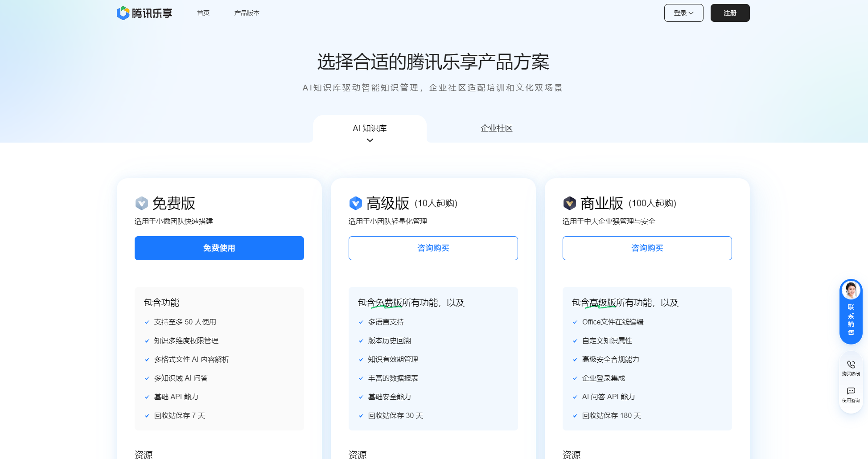Click the 免费版 plan badge icon
This screenshot has height=459, width=868.
[x=140, y=203]
